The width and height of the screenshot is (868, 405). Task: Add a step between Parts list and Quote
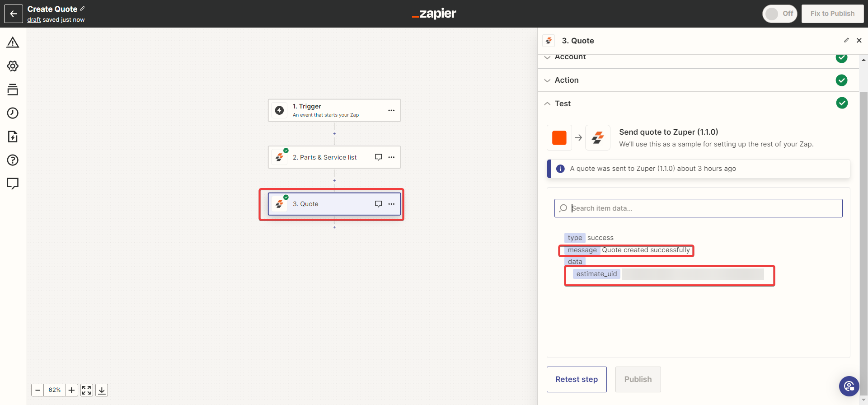[x=334, y=180]
